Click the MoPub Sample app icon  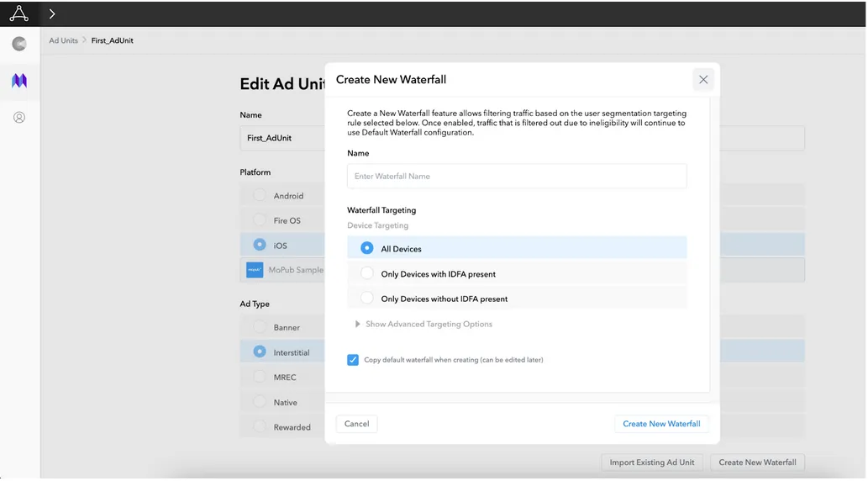click(x=255, y=270)
